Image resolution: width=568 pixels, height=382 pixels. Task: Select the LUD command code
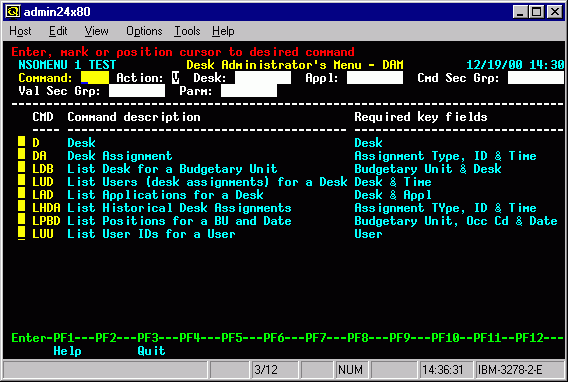[43, 182]
